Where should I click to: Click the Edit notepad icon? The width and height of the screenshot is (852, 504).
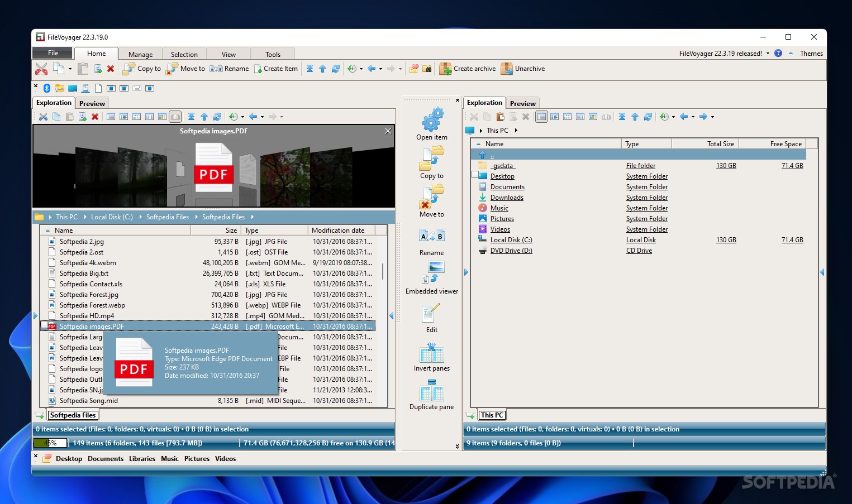431,313
